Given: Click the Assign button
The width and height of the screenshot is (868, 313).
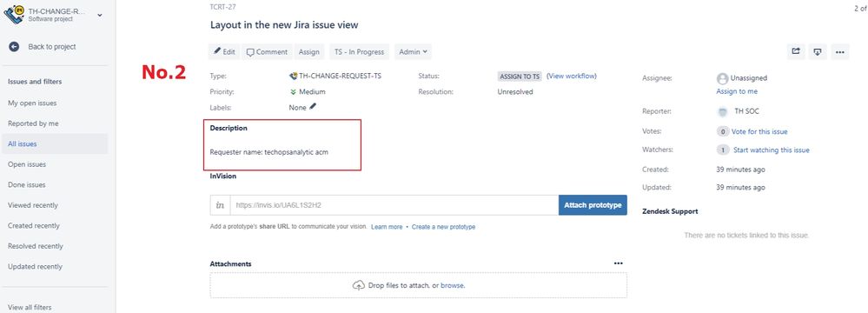Looking at the screenshot, I should pos(309,51).
